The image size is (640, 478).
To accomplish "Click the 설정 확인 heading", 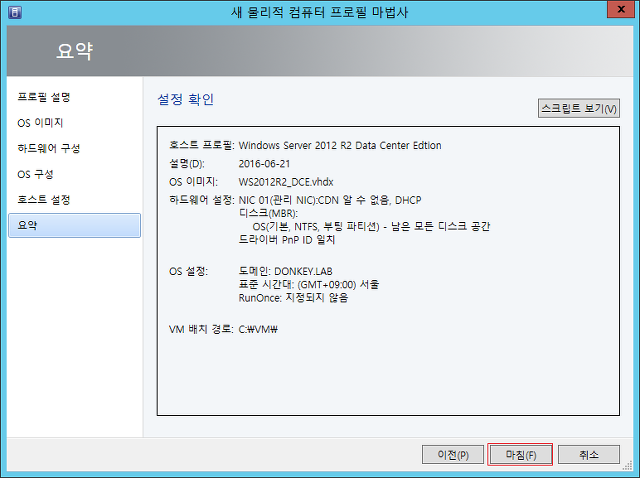I will [x=186, y=99].
